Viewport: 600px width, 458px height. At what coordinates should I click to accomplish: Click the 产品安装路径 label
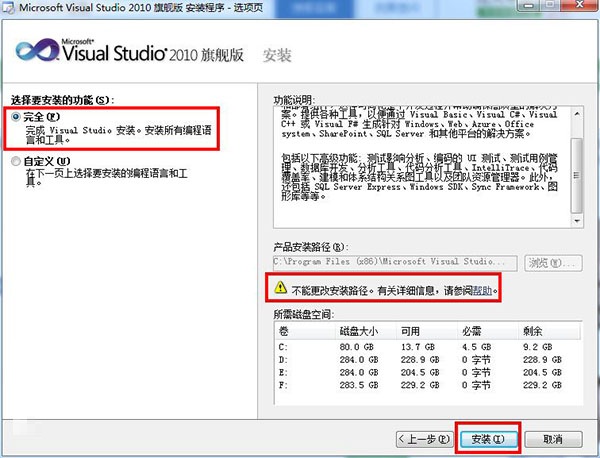[311, 247]
